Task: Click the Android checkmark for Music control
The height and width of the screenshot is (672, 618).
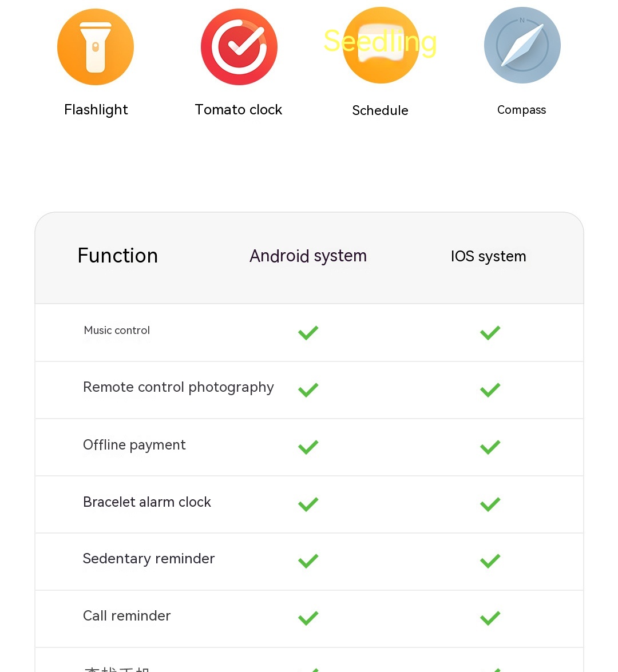Action: pos(308,333)
